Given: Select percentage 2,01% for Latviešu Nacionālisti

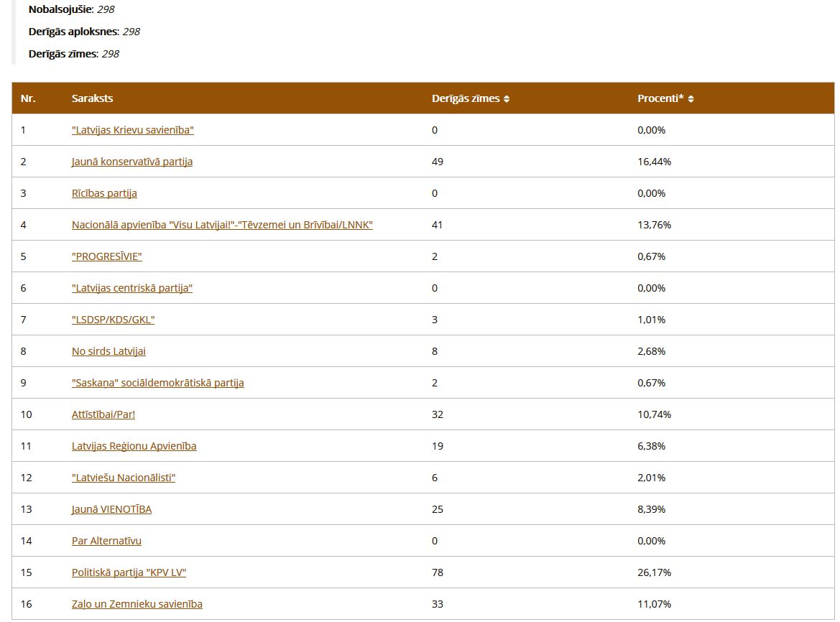Looking at the screenshot, I should point(652,478).
